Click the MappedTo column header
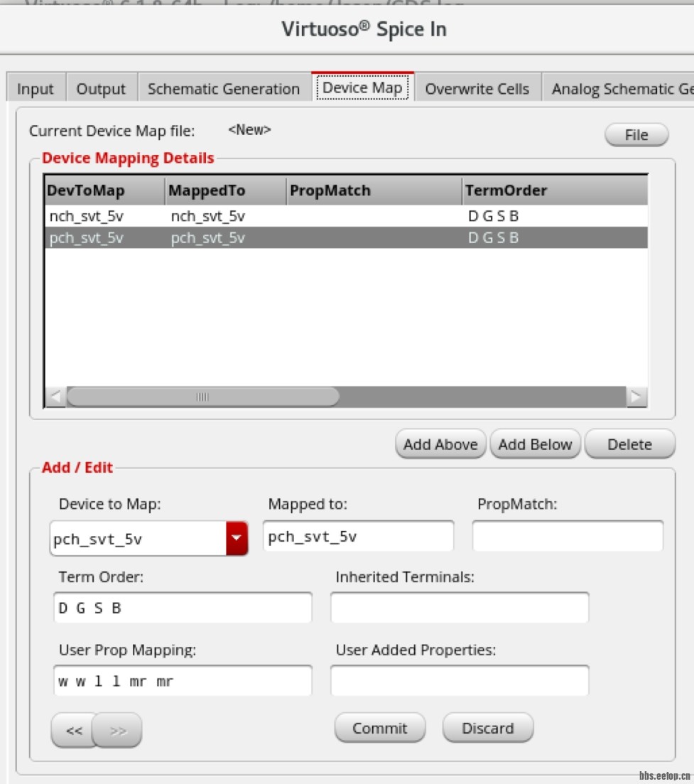 pos(226,190)
